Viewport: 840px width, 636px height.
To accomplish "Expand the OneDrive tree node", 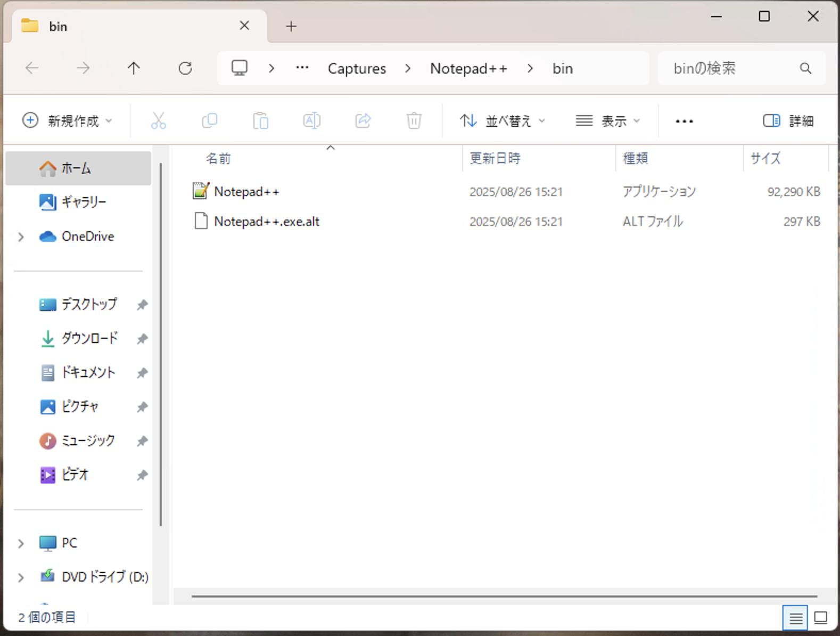I will pyautogui.click(x=21, y=237).
